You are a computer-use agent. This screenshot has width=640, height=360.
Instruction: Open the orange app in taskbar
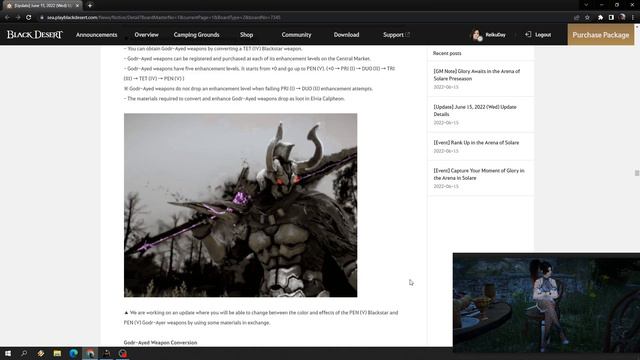[40, 353]
